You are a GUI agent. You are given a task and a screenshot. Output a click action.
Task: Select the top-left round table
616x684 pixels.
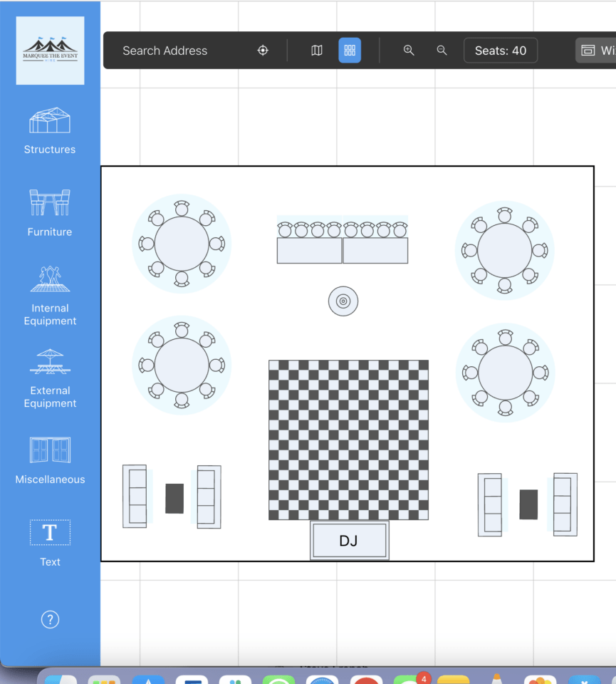(182, 244)
